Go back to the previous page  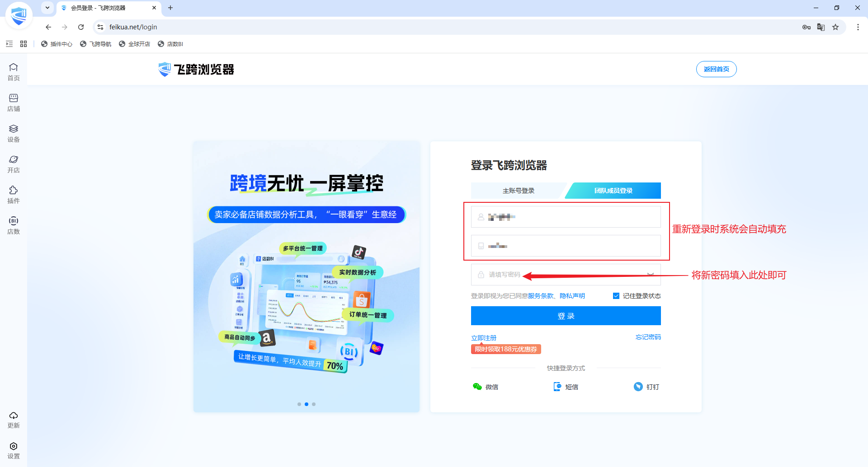(48, 27)
